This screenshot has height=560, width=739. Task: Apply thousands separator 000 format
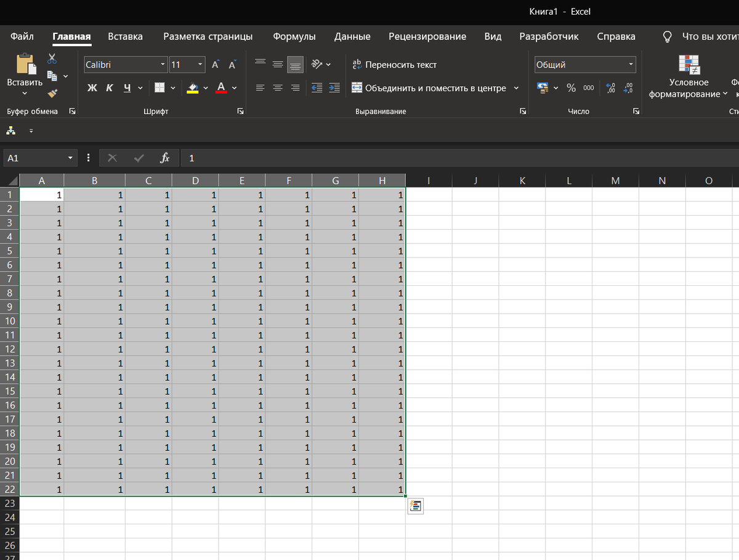(589, 88)
